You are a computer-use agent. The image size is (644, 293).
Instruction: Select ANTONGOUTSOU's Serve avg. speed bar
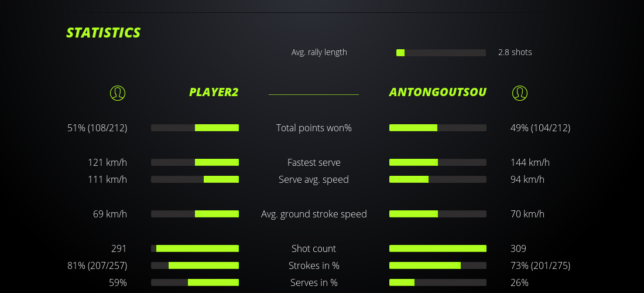click(437, 179)
